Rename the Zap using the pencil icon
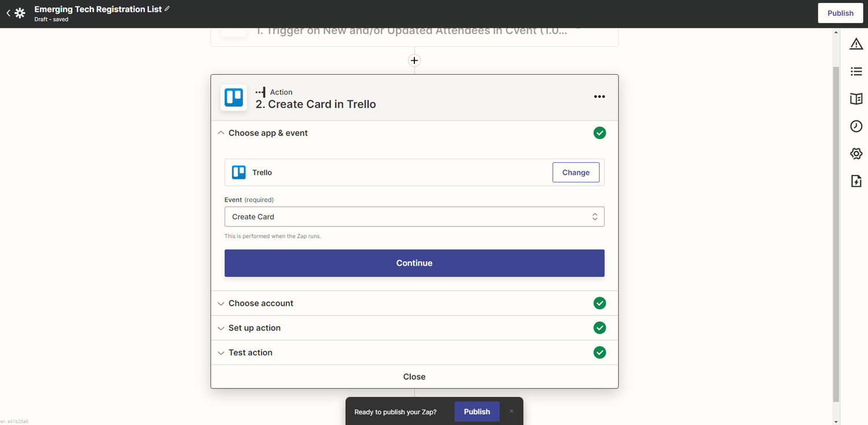This screenshot has height=425, width=868. click(167, 8)
